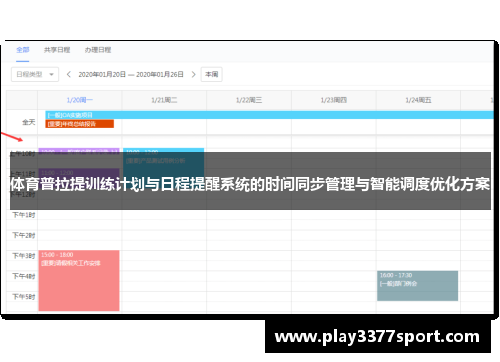Select the 下午4时 time label
The image size is (500, 362).
tap(24, 276)
